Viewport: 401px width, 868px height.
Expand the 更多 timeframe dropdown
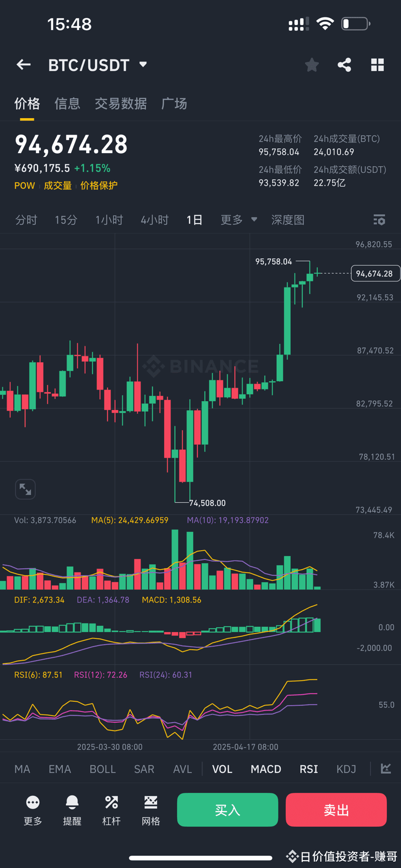click(x=239, y=220)
